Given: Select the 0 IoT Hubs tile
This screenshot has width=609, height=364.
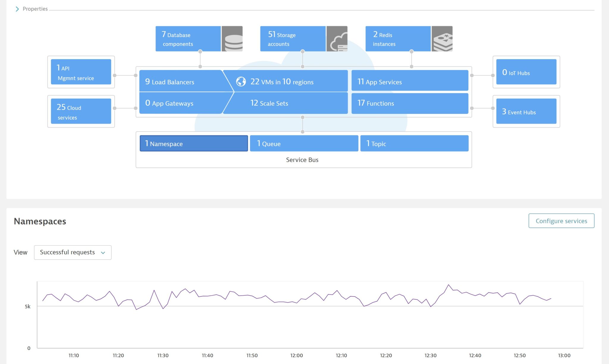Looking at the screenshot, I should click(x=526, y=71).
